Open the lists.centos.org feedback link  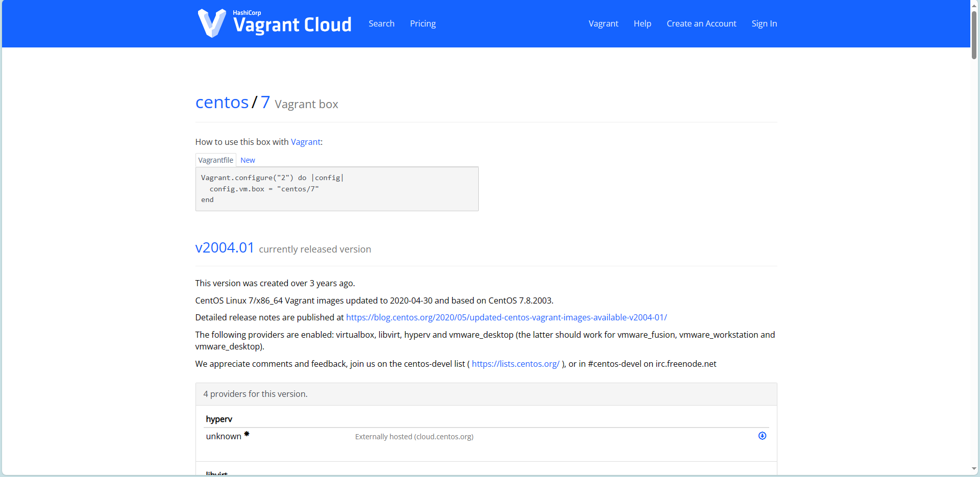515,364
